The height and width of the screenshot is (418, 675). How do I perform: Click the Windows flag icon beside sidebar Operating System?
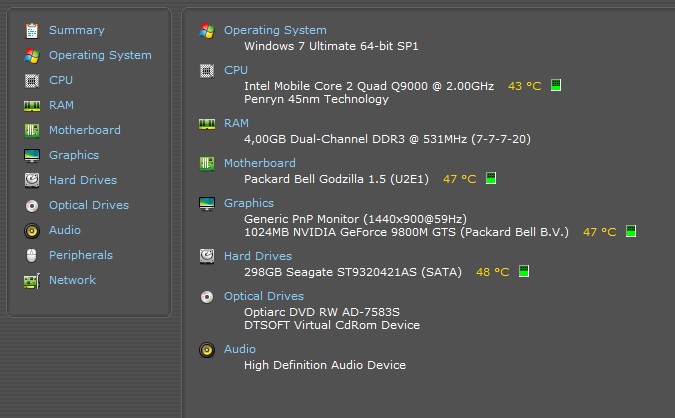32,56
